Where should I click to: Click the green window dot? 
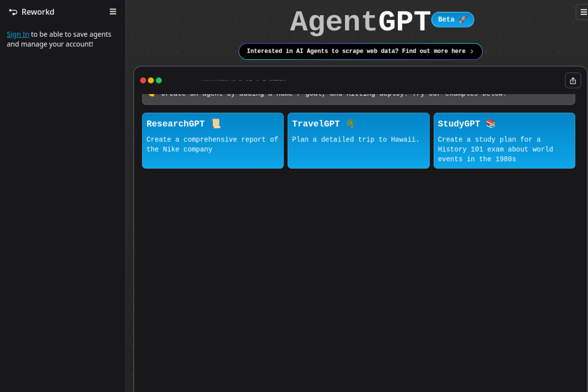click(159, 80)
